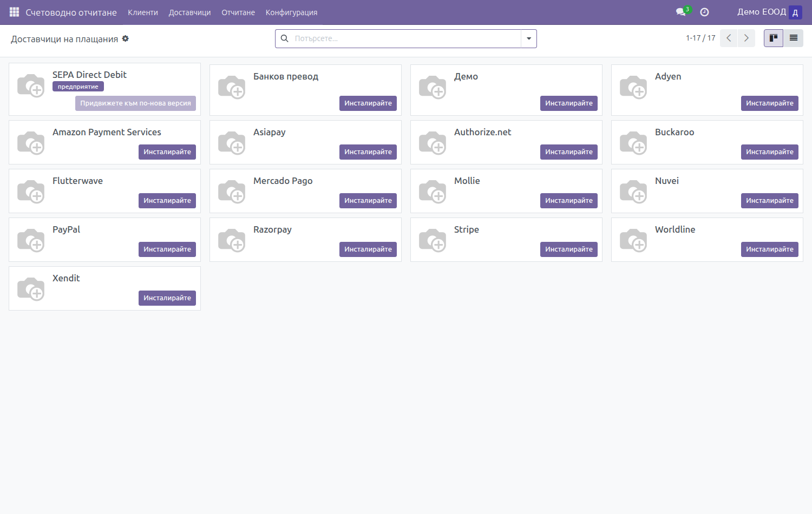Click the 1-17 / 17 pager counter
This screenshot has height=514, width=812.
pyautogui.click(x=700, y=38)
